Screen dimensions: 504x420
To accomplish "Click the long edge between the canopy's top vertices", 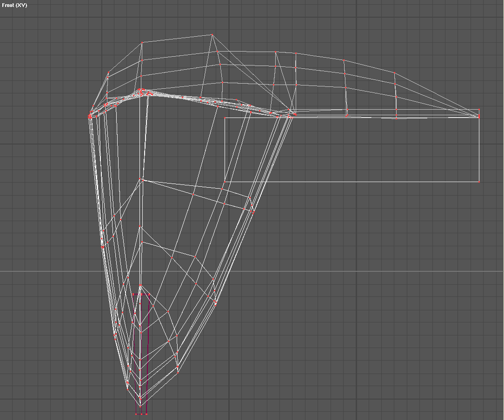I will [x=177, y=39].
